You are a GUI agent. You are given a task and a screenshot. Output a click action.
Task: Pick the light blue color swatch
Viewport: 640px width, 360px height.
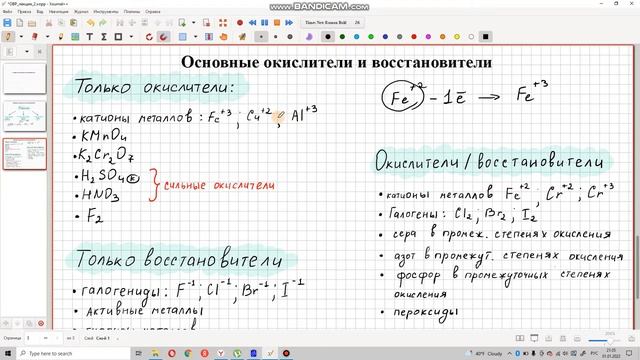[356, 37]
